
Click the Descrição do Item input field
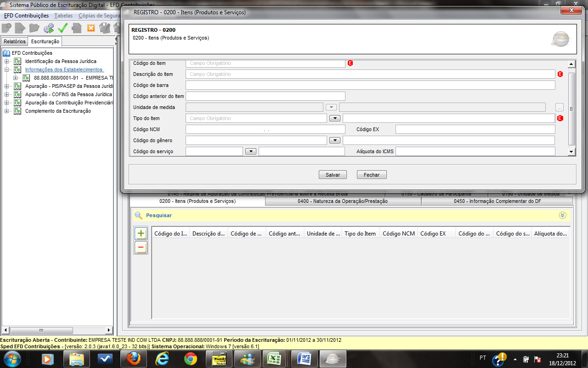(370, 74)
